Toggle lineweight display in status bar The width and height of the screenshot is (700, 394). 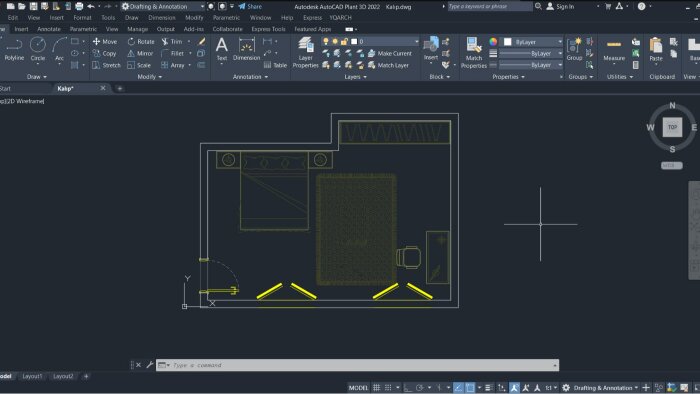pyautogui.click(x=488, y=387)
